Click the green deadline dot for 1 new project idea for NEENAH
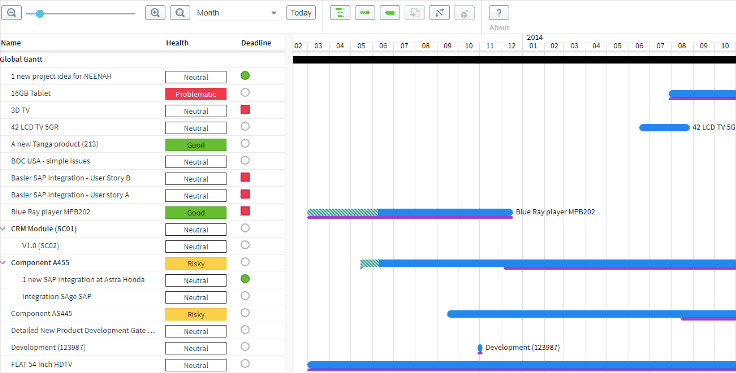Image resolution: width=736 pixels, height=373 pixels. pyautogui.click(x=245, y=76)
